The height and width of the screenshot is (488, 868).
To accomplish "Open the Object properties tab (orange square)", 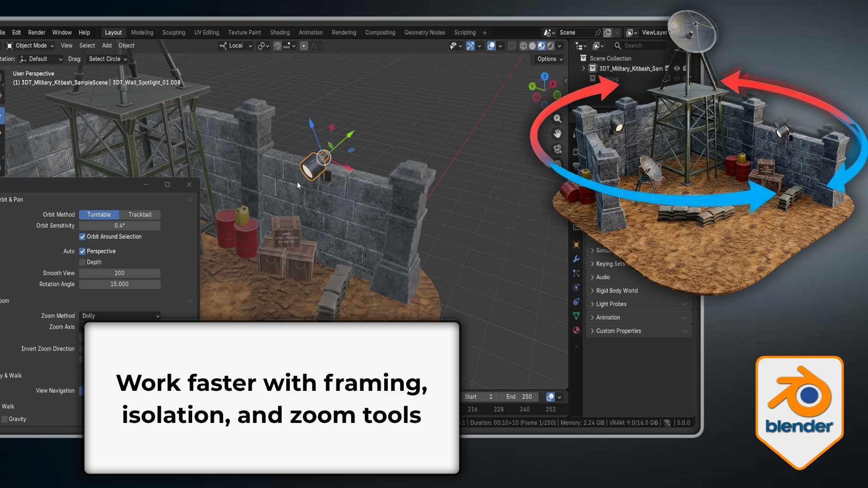I will 576,245.
